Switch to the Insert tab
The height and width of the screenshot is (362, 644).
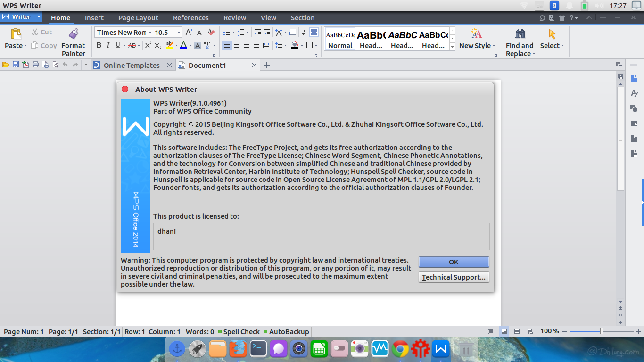click(x=94, y=18)
